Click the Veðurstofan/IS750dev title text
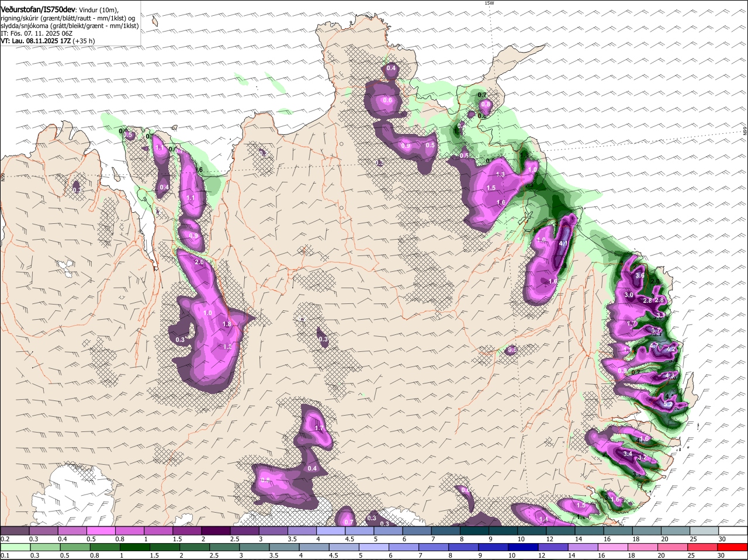This screenshot has height=560, width=748. (38, 9)
